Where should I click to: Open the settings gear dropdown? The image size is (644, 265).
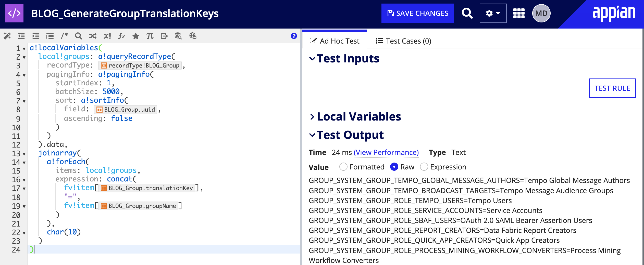tap(493, 13)
